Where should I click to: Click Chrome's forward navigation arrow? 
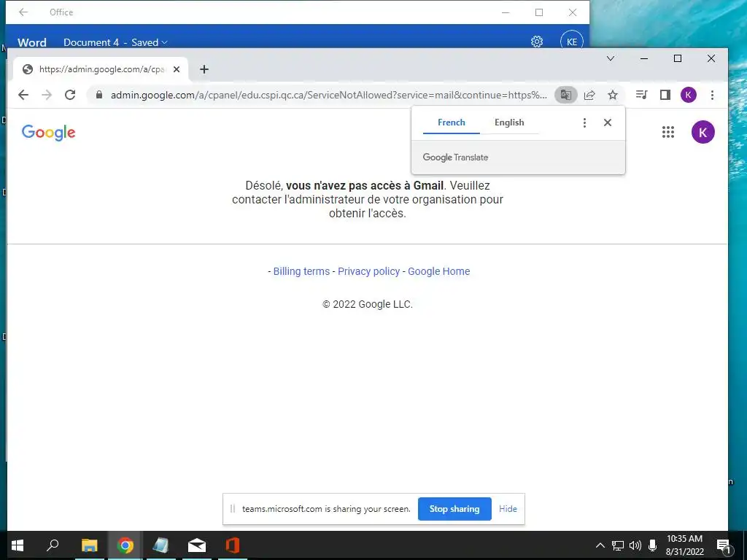point(46,95)
